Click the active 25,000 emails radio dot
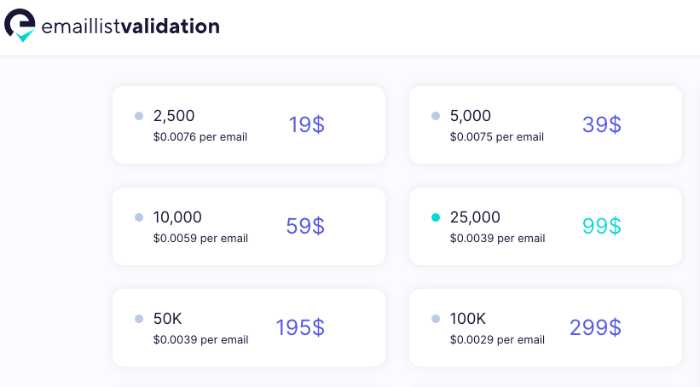700x387 pixels. pos(436,217)
